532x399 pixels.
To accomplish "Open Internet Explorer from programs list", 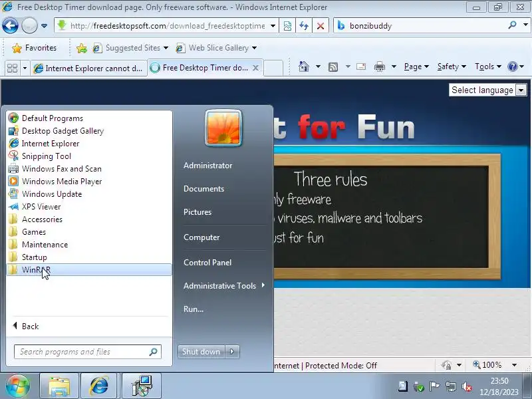I will (x=89, y=144).
